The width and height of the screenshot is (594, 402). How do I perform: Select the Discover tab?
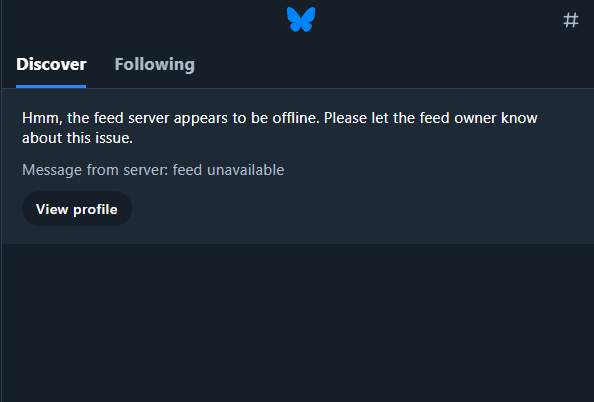click(x=51, y=64)
